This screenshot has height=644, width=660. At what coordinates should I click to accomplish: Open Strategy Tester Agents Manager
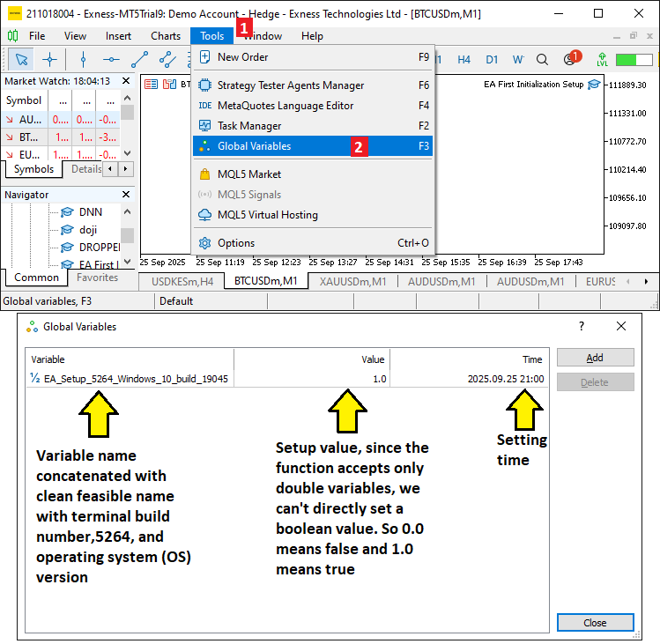[x=312, y=85]
